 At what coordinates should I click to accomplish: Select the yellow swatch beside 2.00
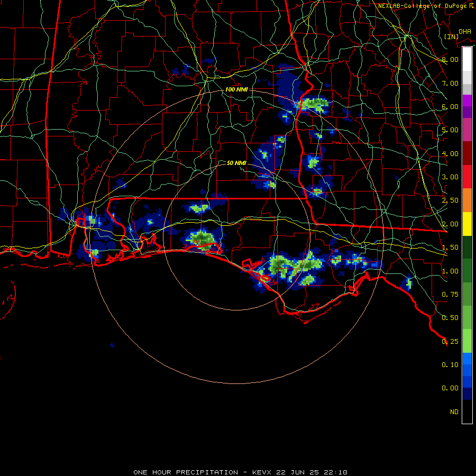[x=467, y=224]
